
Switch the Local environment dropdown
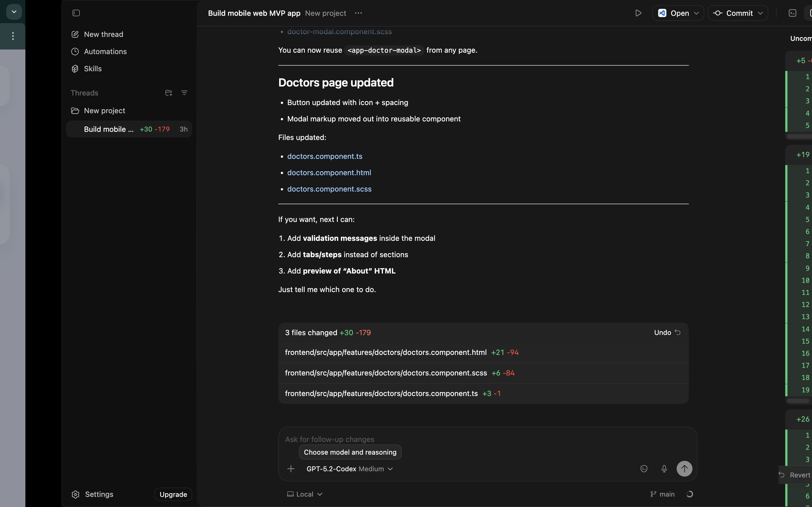[305, 494]
